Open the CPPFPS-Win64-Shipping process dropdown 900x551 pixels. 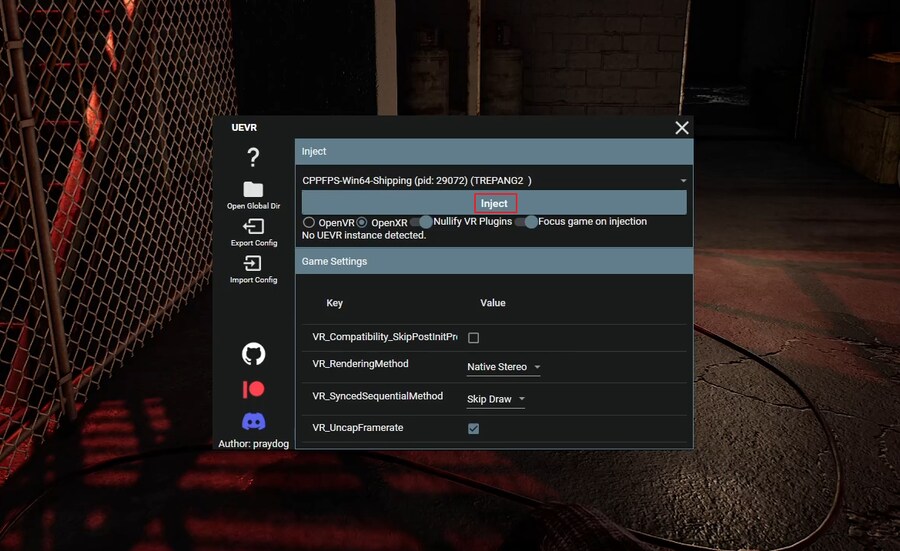(x=494, y=180)
